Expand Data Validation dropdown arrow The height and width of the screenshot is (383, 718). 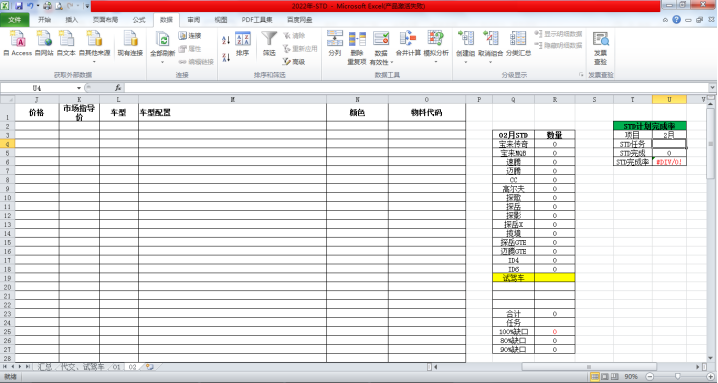[392, 62]
